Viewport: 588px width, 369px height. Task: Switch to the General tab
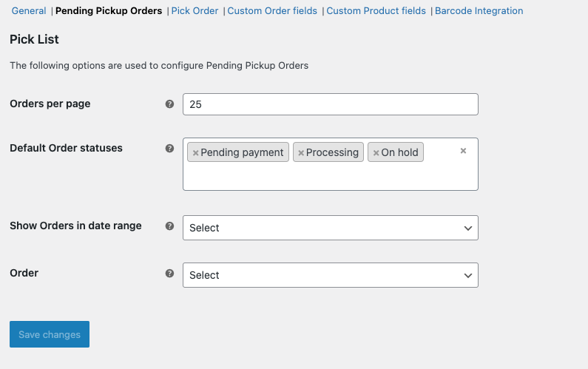click(x=29, y=11)
